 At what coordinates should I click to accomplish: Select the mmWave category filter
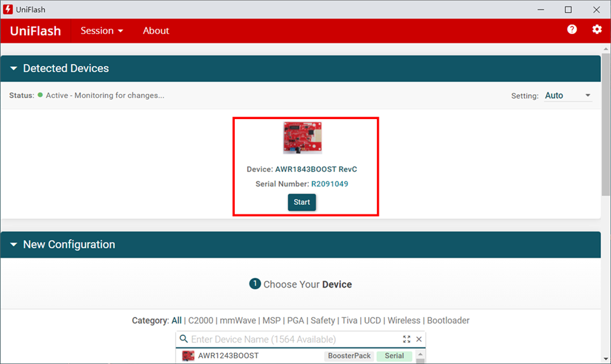click(x=237, y=320)
